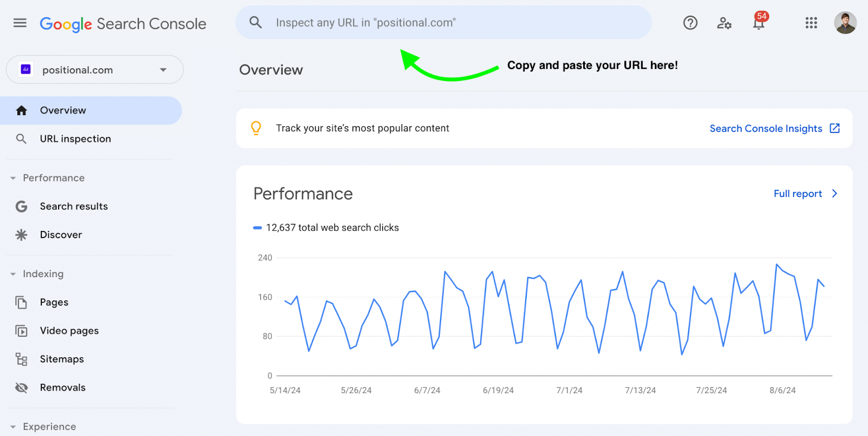
Task: Open the Help question mark icon
Action: (690, 23)
